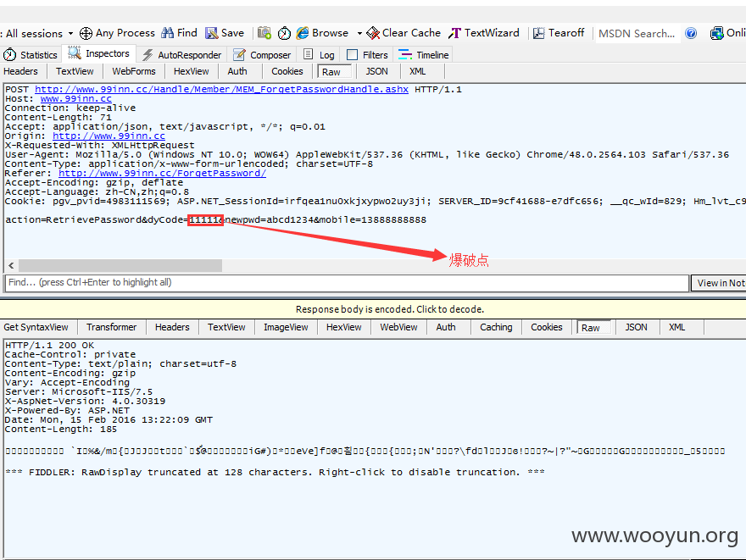Select the request XML tab
Image resolution: width=746 pixels, height=560 pixels.
418,71
